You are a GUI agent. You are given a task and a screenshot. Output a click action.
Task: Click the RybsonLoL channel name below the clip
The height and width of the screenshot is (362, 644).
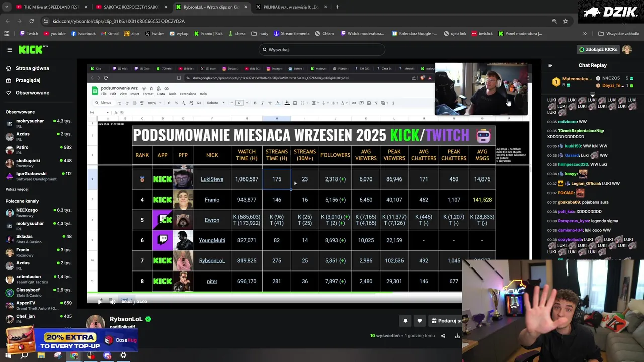(126, 319)
